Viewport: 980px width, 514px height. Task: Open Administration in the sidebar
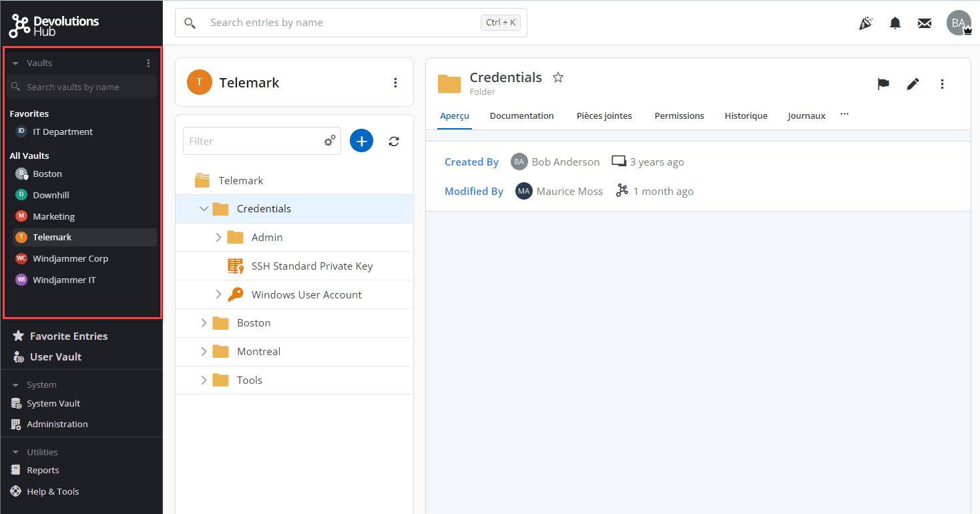(57, 425)
